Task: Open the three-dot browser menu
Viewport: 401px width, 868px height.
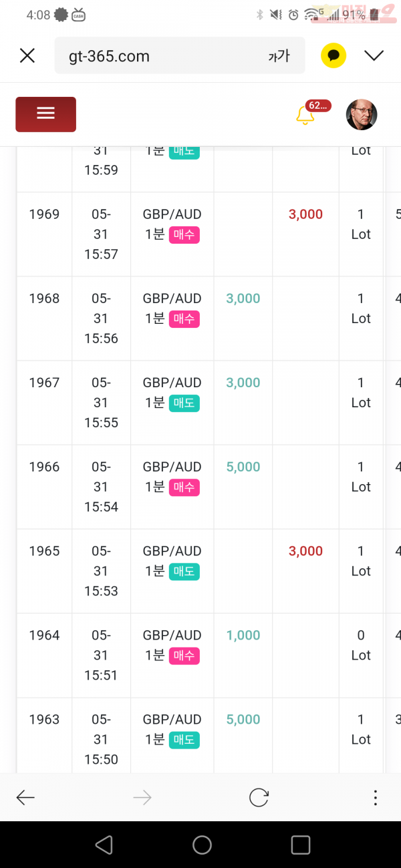Action: (376, 797)
